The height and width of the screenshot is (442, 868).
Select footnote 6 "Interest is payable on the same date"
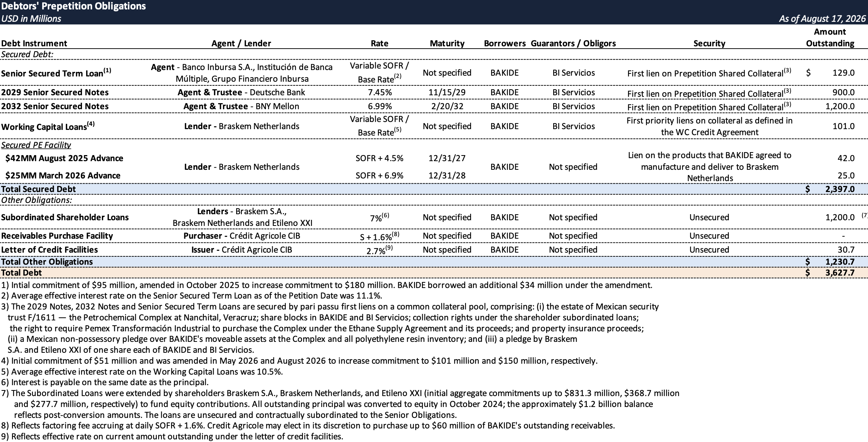(105, 383)
